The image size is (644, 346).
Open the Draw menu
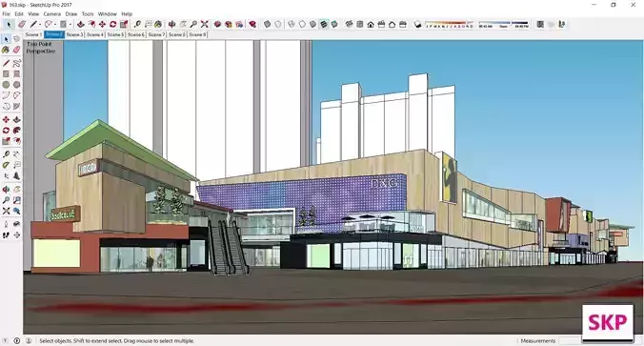(x=71, y=14)
